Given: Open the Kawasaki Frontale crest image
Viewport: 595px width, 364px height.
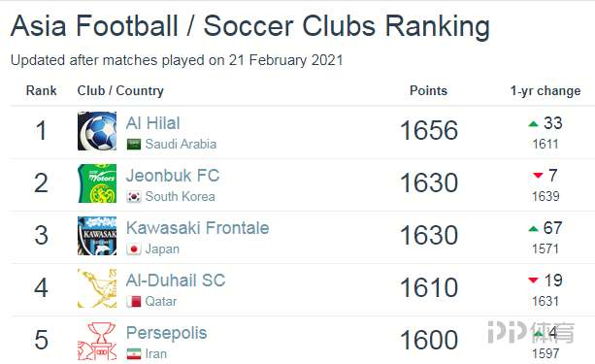Looking at the screenshot, I should [97, 236].
